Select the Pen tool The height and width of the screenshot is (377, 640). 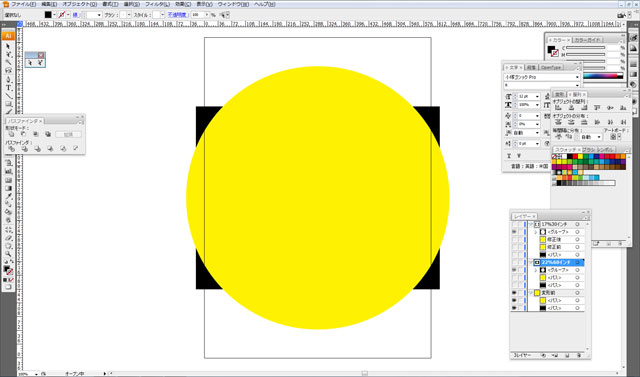(x=8, y=80)
